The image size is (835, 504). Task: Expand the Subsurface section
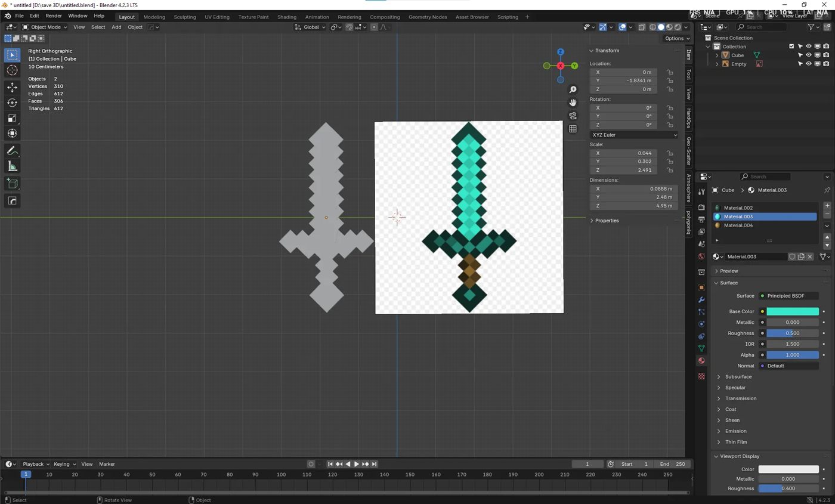click(x=738, y=377)
